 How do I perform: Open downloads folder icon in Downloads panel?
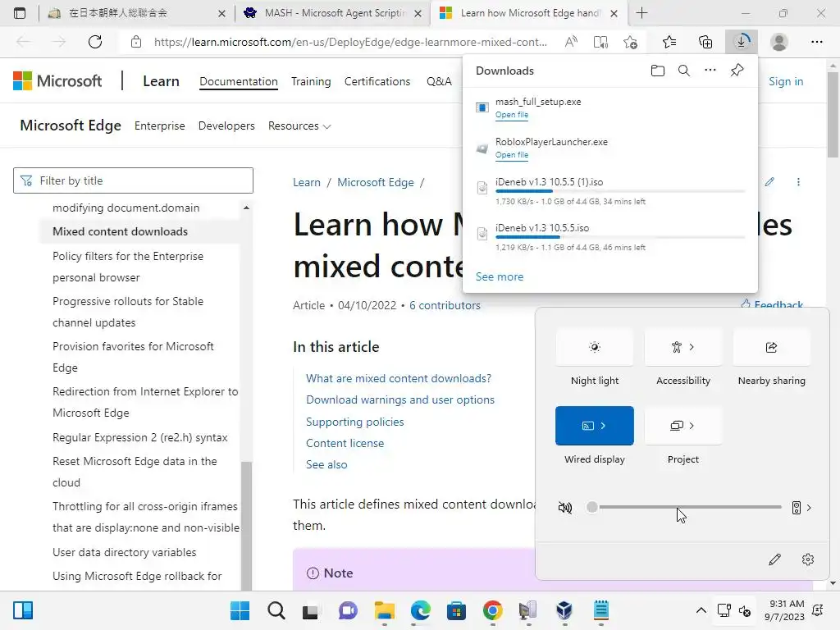pyautogui.click(x=657, y=71)
